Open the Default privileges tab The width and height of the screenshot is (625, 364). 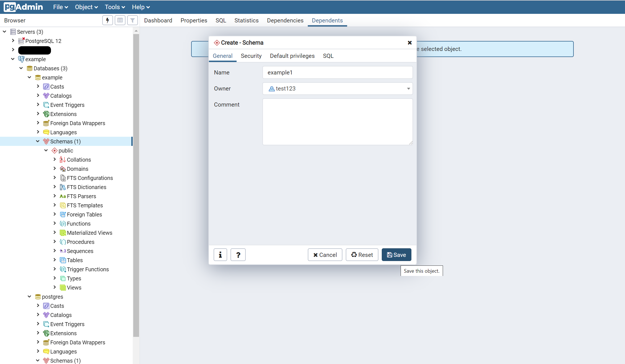(x=292, y=56)
